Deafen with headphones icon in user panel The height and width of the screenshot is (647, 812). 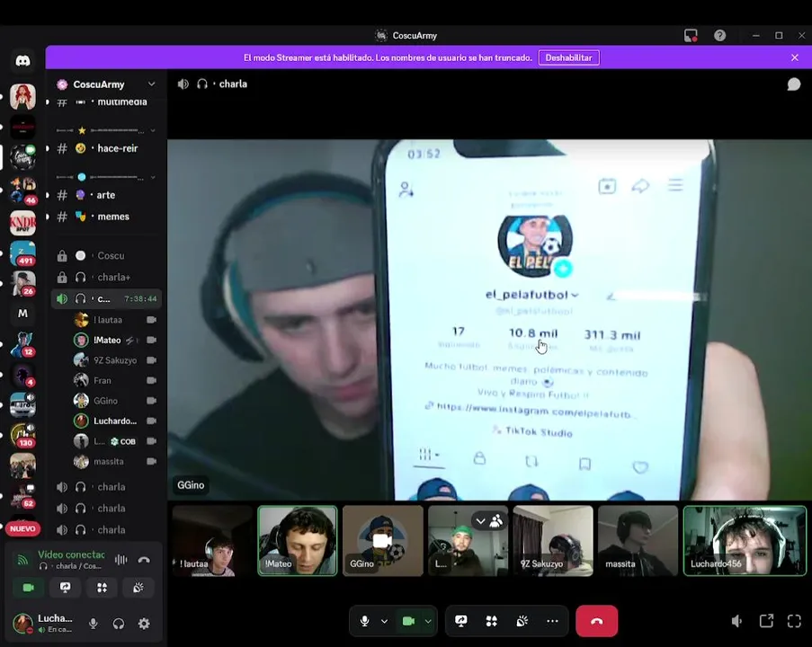tap(119, 624)
